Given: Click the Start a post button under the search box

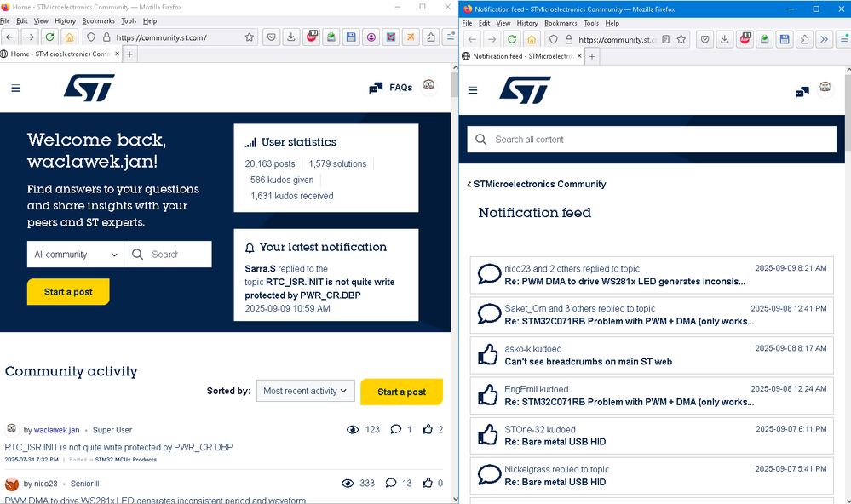Looking at the screenshot, I should (x=68, y=292).
